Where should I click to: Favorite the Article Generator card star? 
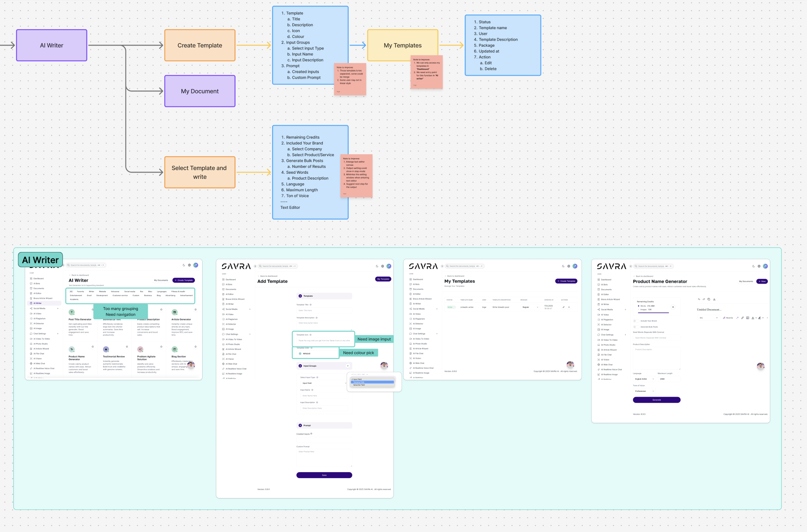pyautogui.click(x=195, y=310)
